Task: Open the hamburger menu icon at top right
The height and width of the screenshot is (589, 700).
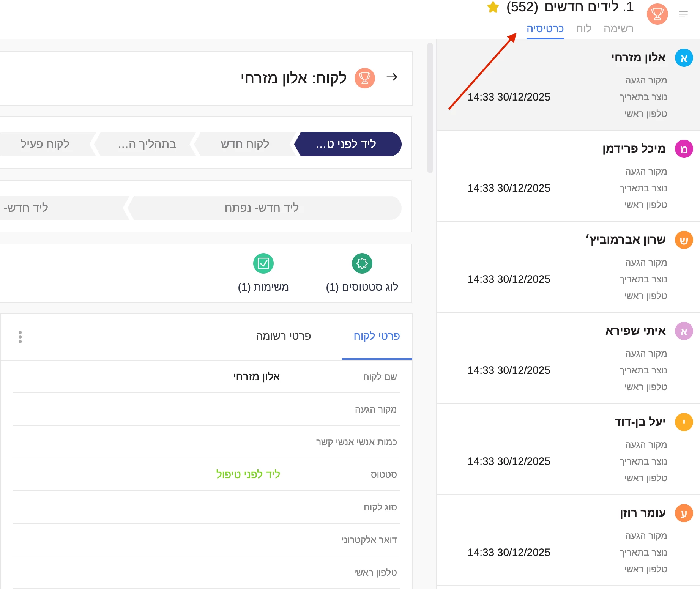Action: click(x=683, y=14)
